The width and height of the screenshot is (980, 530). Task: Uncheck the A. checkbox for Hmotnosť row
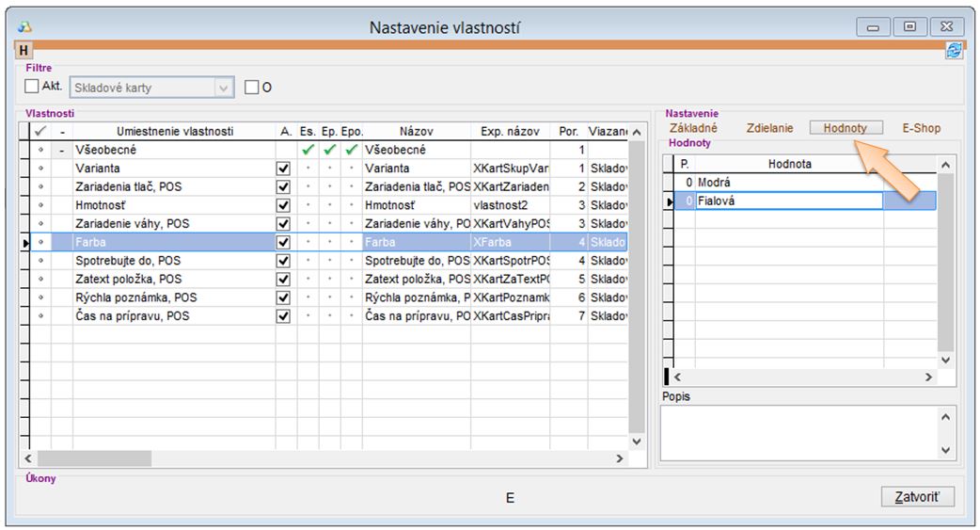point(283,205)
